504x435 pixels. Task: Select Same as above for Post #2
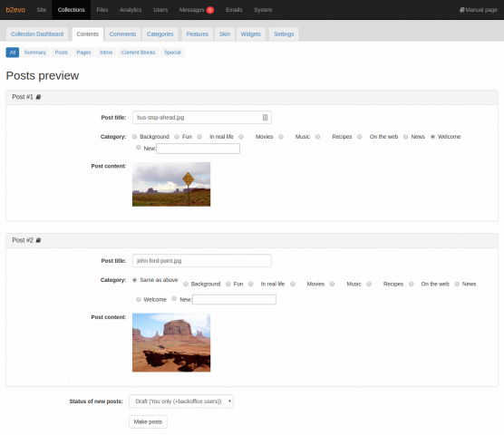pyautogui.click(x=135, y=280)
